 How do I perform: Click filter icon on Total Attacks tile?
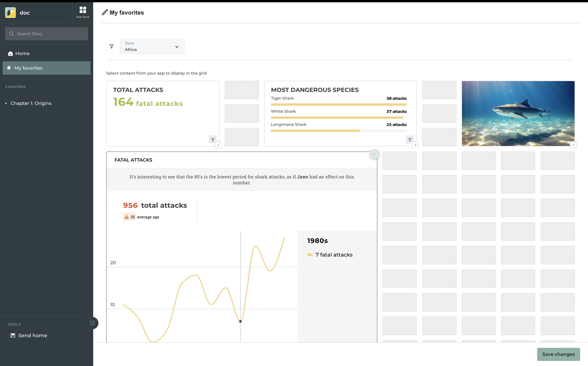click(x=213, y=140)
